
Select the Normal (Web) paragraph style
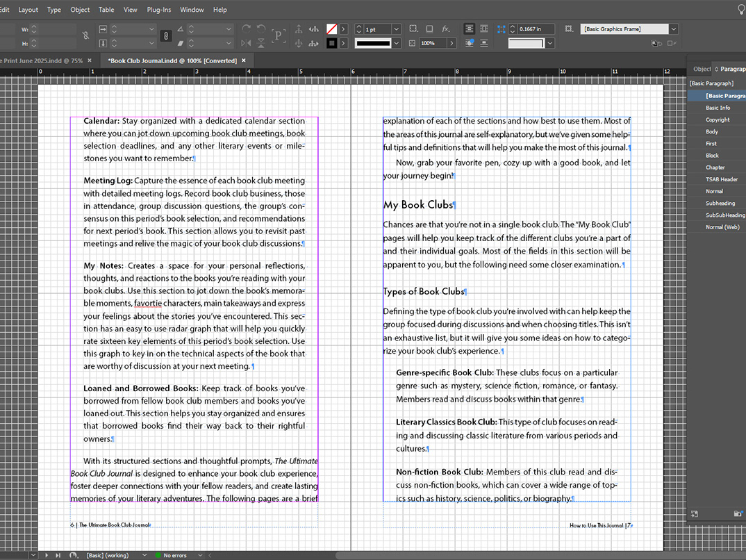722,227
